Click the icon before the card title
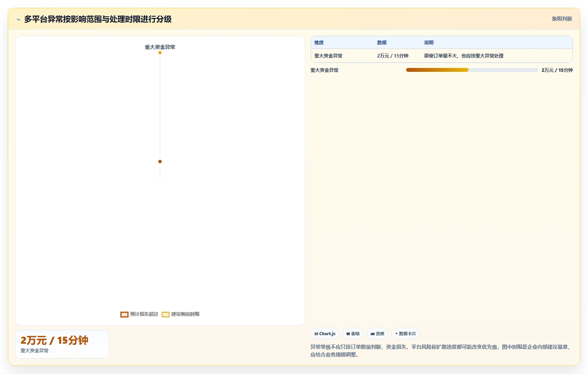Viewport: 588px width, 374px height. 18,19
